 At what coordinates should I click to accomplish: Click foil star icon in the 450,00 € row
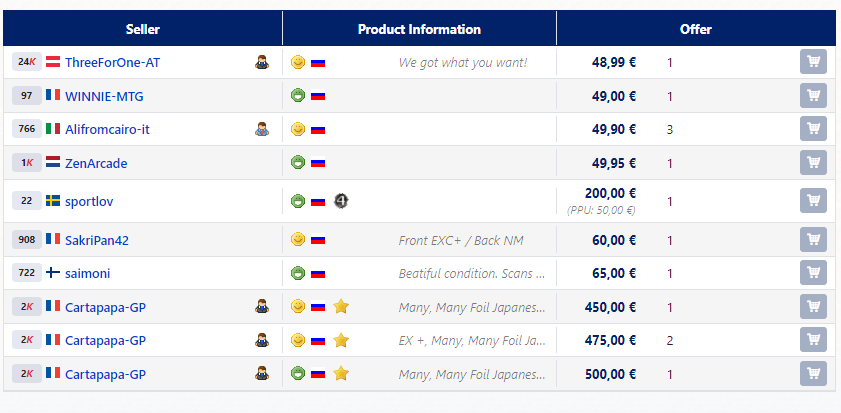click(x=341, y=307)
